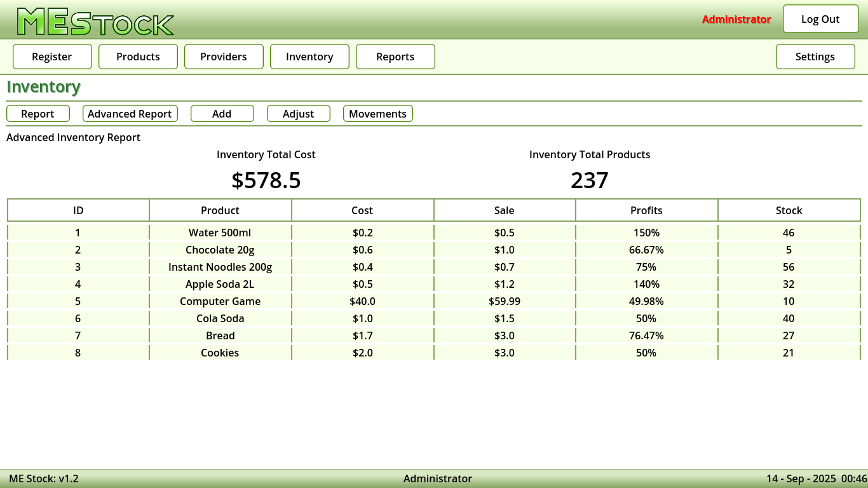868x488 pixels.
Task: Open the Reports section
Action: pyautogui.click(x=395, y=57)
